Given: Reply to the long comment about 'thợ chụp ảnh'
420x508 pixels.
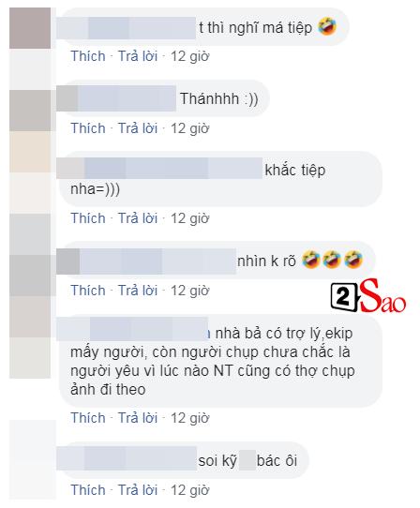Looking at the screenshot, I should coord(138,418).
